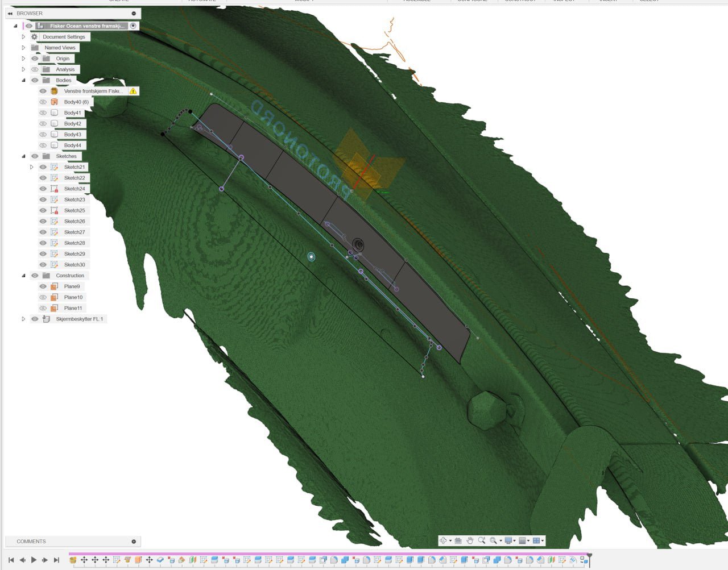Click the Comments panel label

tap(31, 542)
